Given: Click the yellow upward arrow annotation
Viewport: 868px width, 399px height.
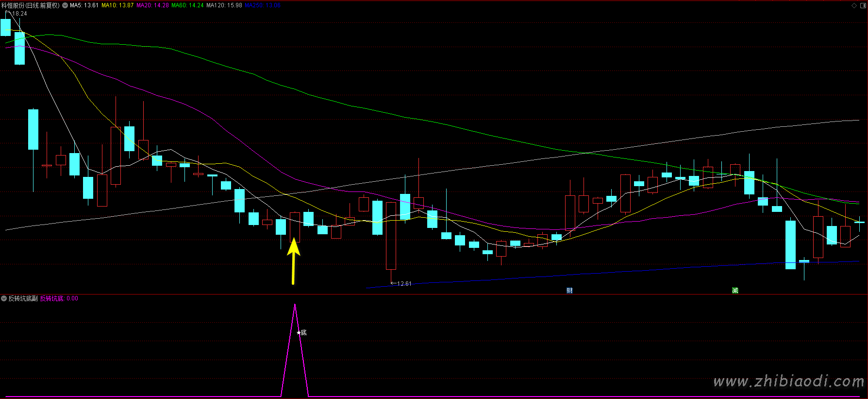Looking at the screenshot, I should 293,261.
